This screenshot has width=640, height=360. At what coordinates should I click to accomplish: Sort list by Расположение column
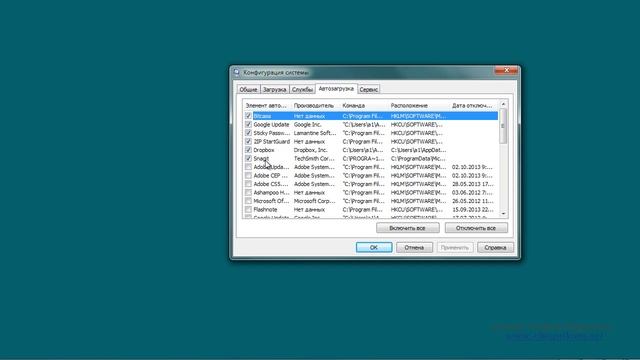point(419,106)
